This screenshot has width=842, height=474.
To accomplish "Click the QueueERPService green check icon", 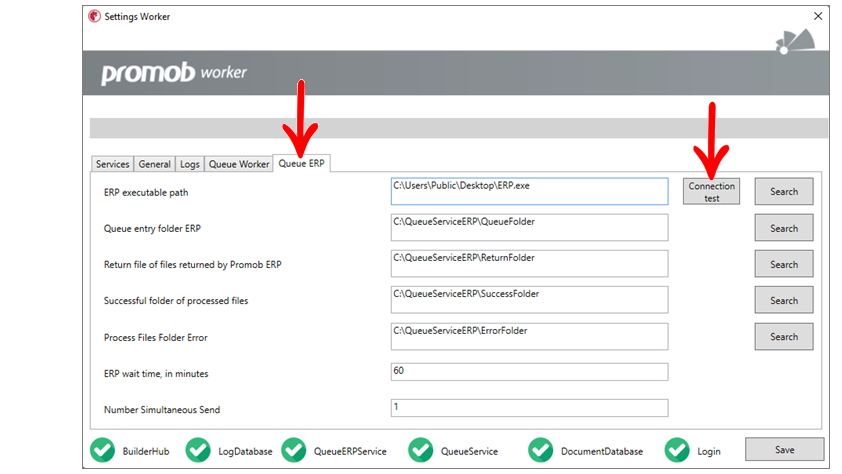I will (x=294, y=450).
